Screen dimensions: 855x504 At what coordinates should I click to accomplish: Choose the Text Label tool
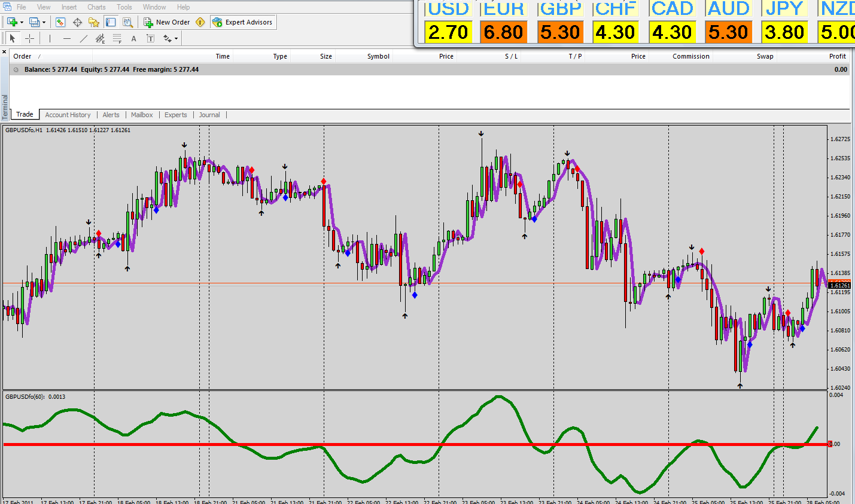point(150,38)
